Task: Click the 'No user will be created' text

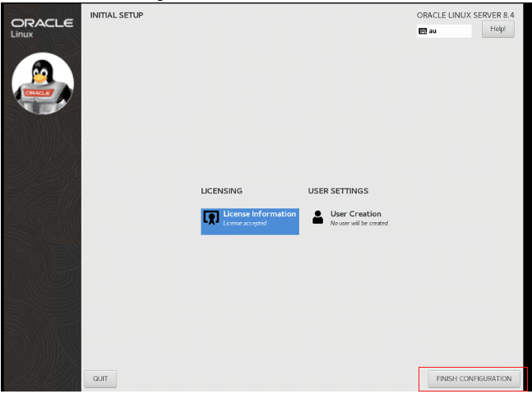Action: pyautogui.click(x=359, y=223)
